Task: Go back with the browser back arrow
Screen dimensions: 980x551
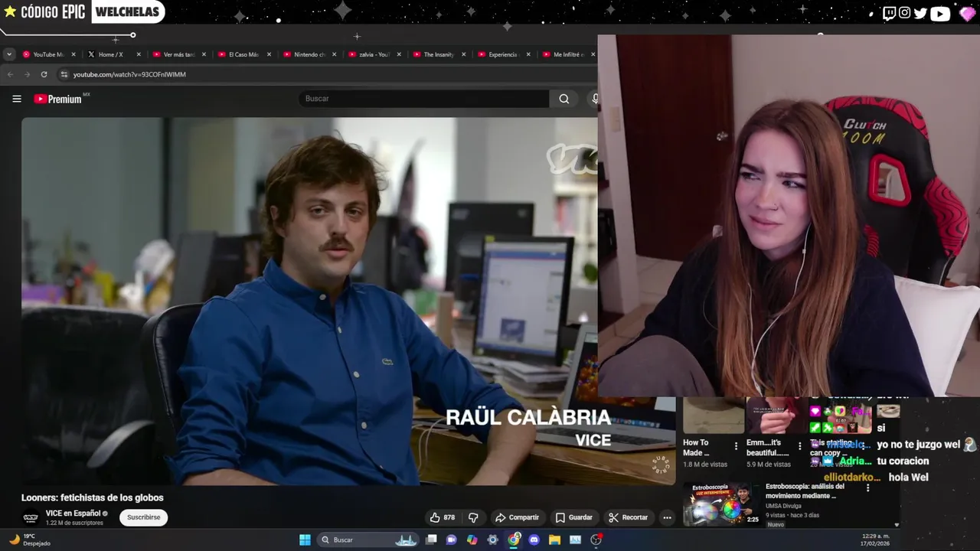Action: 10,74
